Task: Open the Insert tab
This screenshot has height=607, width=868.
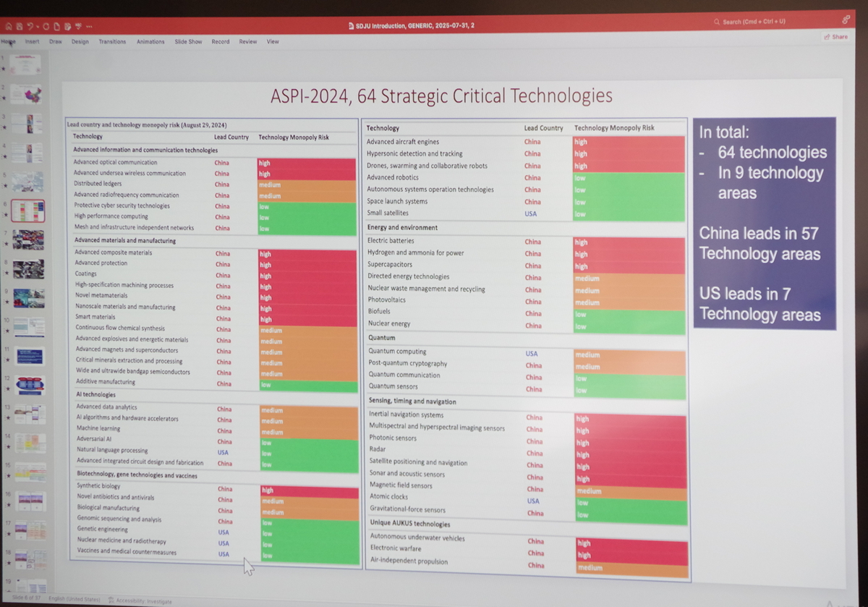Action: click(32, 41)
